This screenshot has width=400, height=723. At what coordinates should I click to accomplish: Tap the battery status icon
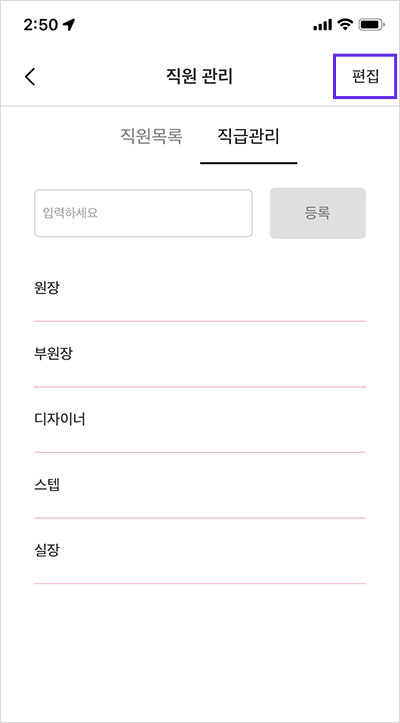point(371,25)
